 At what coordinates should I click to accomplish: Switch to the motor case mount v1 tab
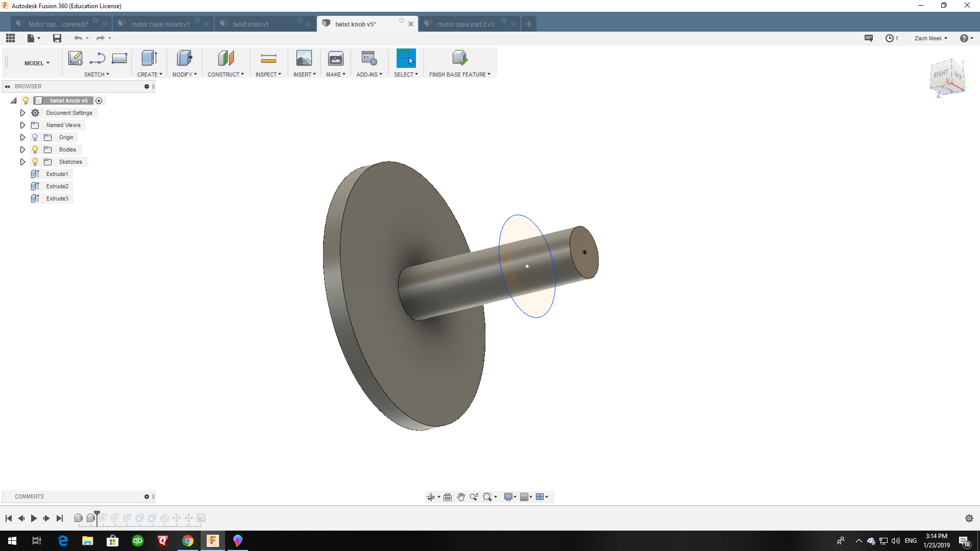click(160, 24)
